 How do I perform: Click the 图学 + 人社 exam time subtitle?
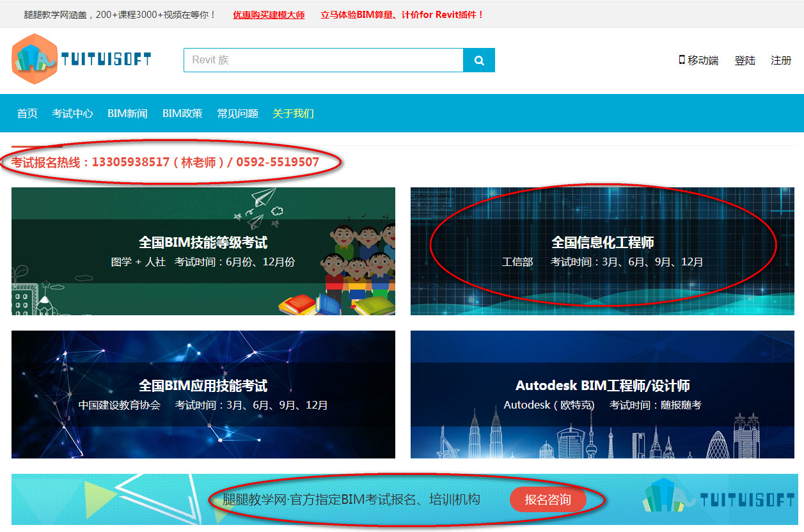pos(203,262)
